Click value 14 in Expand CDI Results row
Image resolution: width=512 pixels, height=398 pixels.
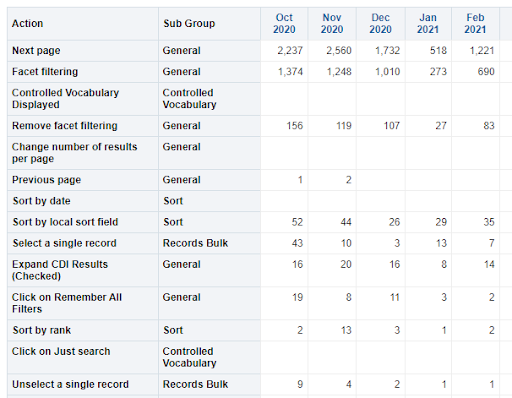[489, 264]
